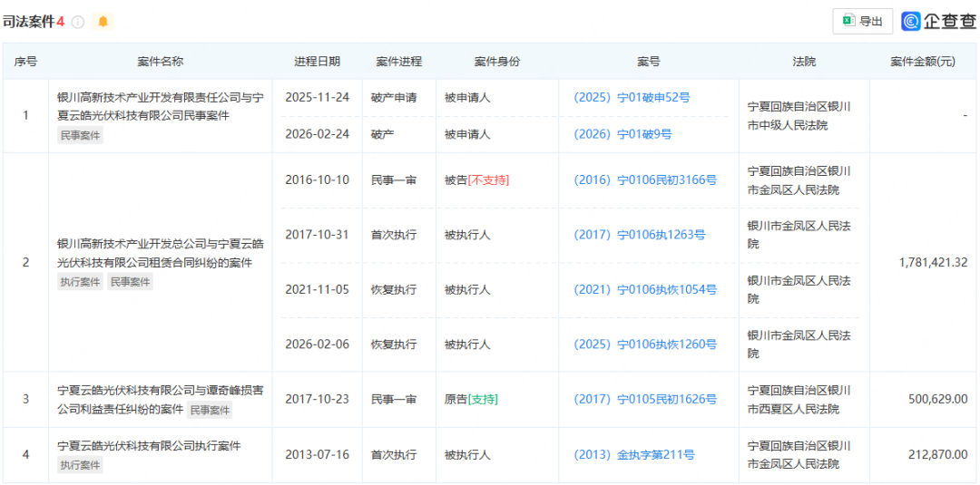Open case number (2026)宁01破9号

[x=622, y=134]
